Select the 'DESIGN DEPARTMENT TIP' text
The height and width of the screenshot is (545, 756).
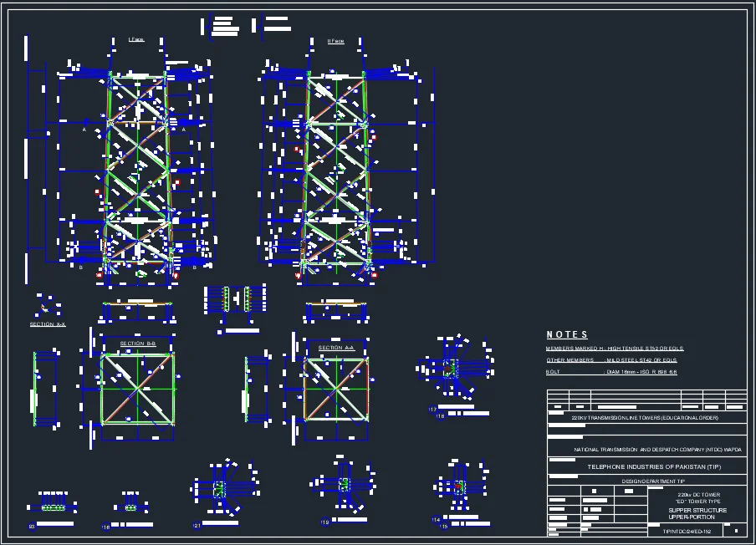coord(653,481)
